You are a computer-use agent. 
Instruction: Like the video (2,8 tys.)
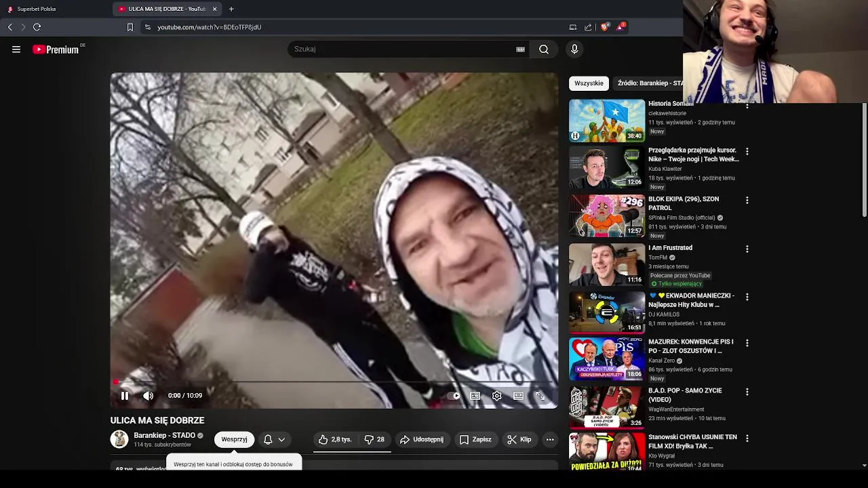pyautogui.click(x=336, y=440)
